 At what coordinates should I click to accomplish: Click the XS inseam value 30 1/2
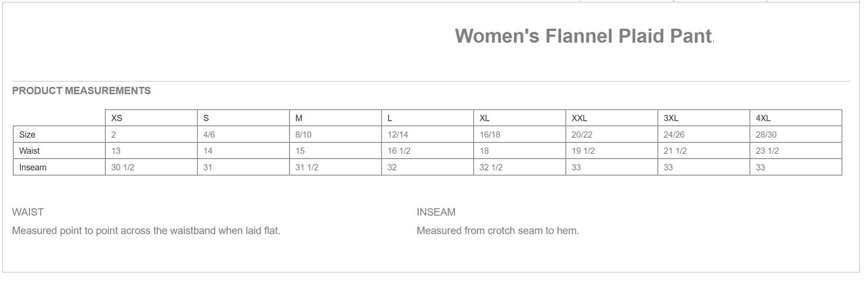[x=123, y=168]
